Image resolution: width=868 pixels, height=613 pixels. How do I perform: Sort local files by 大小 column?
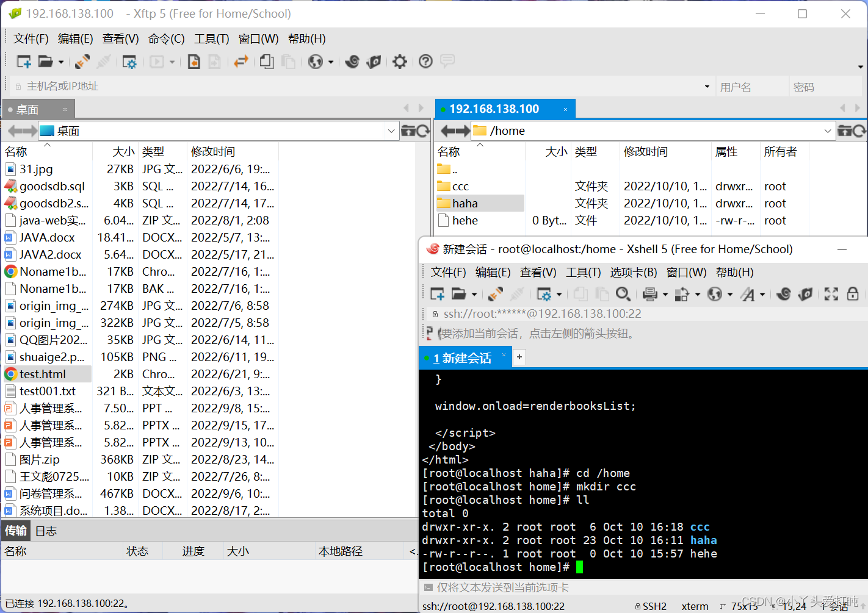click(115, 151)
